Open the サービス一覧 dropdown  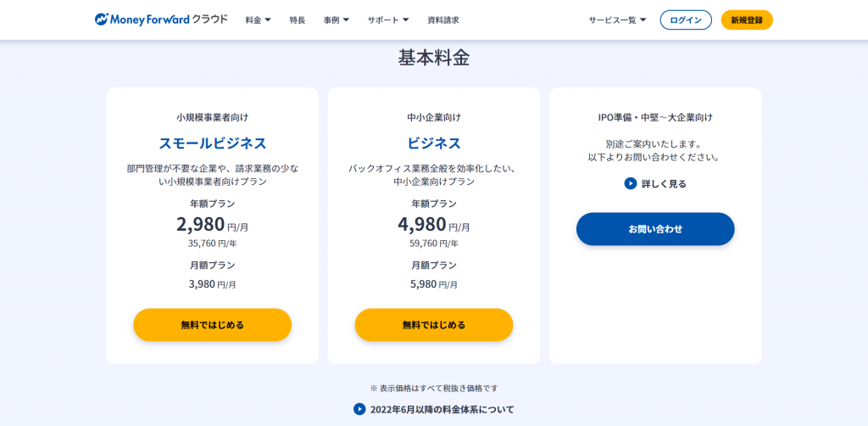pyautogui.click(x=617, y=20)
